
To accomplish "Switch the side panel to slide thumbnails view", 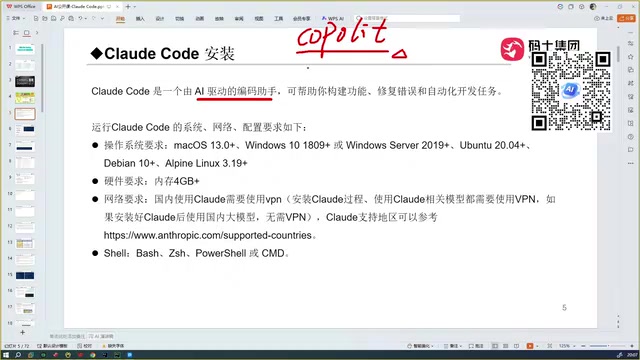I will coord(27,33).
